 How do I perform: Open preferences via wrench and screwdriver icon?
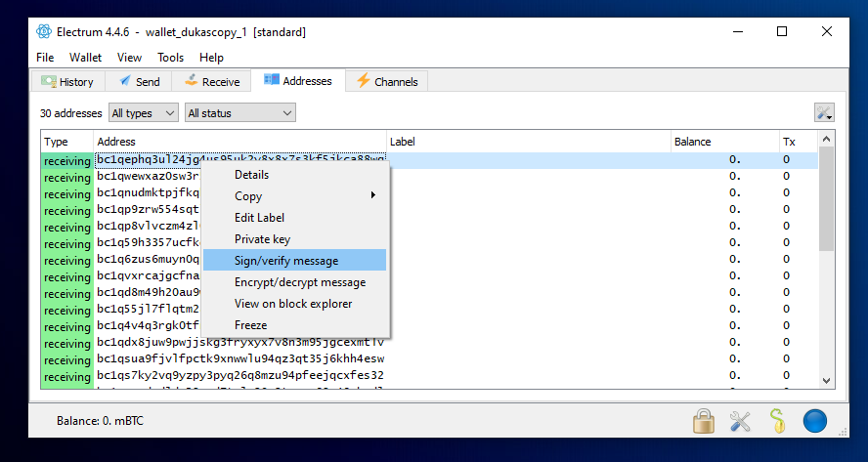coord(740,421)
